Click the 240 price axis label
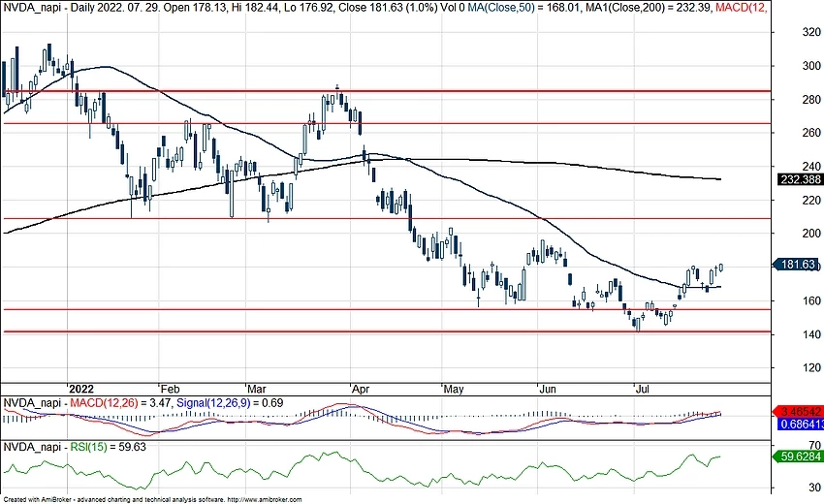Image resolution: width=824 pixels, height=504 pixels. pyautogui.click(x=811, y=167)
